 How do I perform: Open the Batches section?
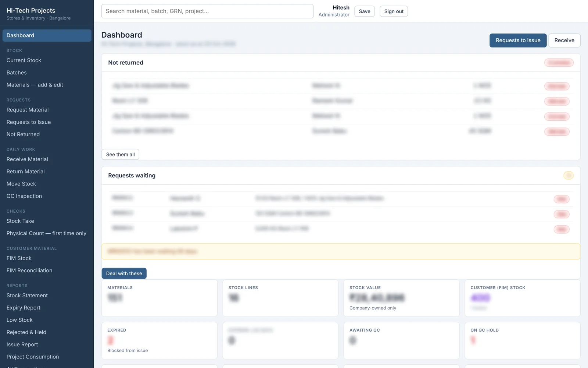pos(47,72)
